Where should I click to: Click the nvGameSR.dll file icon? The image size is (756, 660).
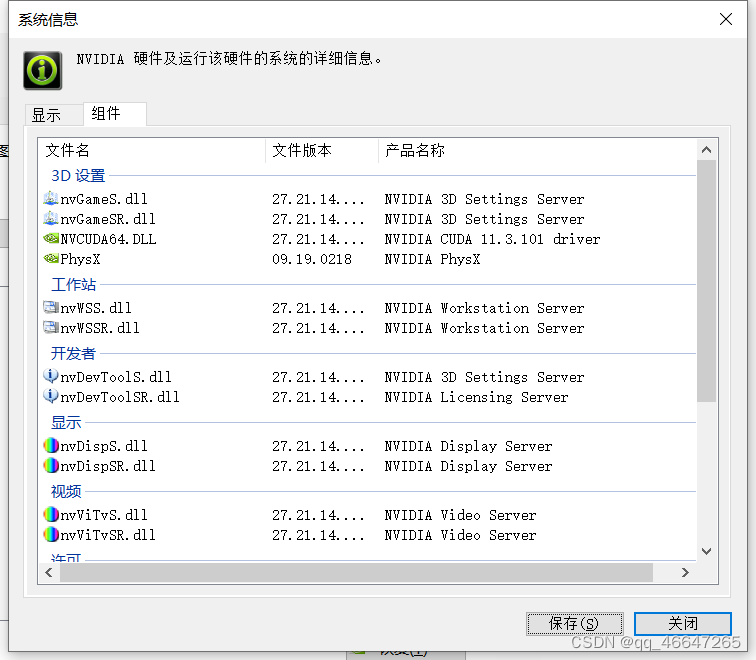tap(51, 218)
